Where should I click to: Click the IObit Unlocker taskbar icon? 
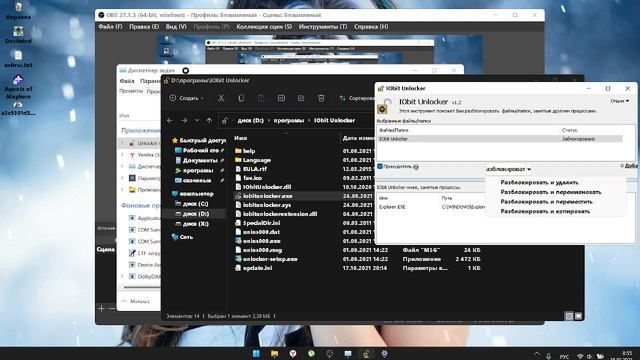coord(366,353)
